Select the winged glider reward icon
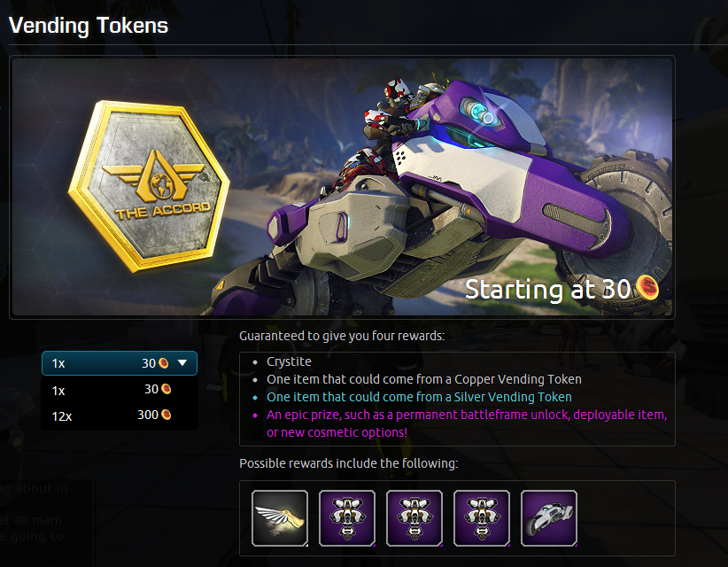This screenshot has height=567, width=728. [x=280, y=517]
